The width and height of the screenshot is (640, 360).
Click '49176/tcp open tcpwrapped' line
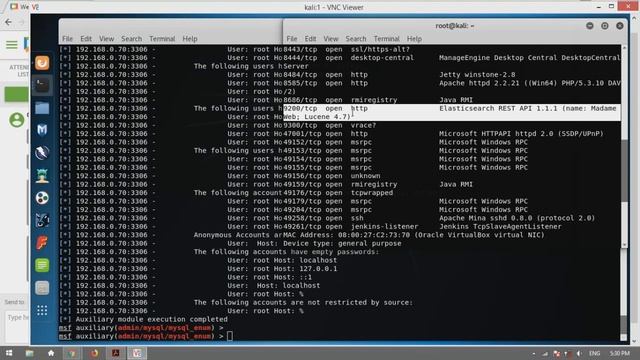[x=338, y=193]
